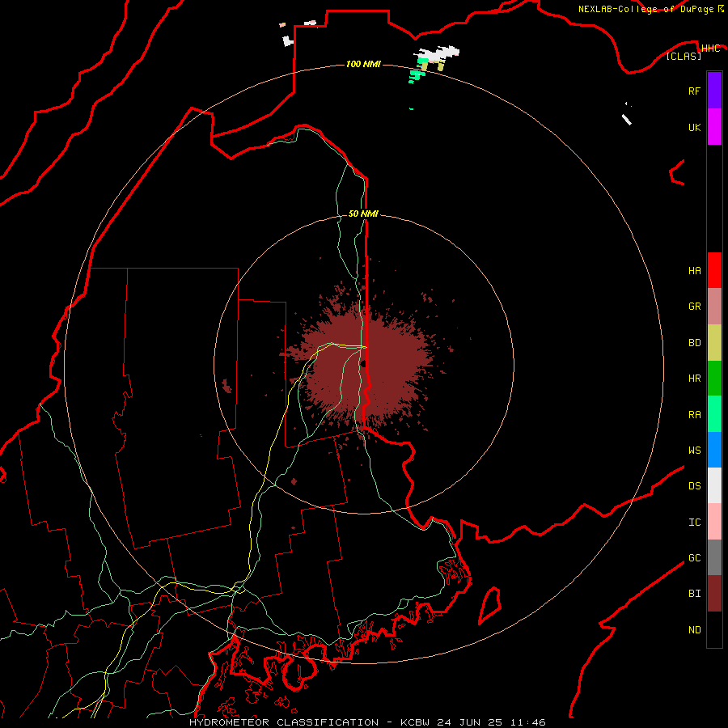The width and height of the screenshot is (728, 728).
Task: Click the GC gray legend swatch
Action: pyautogui.click(x=714, y=557)
